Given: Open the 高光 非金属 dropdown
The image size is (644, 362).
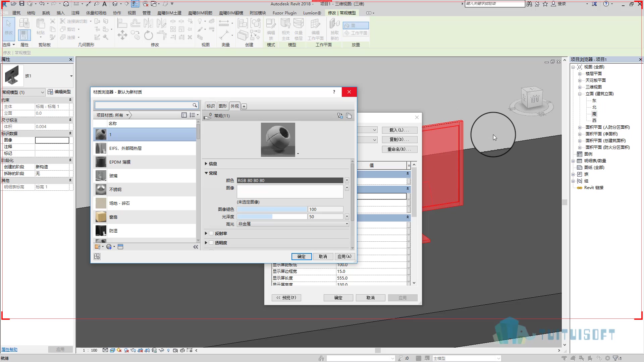Looking at the screenshot, I should tap(293, 224).
